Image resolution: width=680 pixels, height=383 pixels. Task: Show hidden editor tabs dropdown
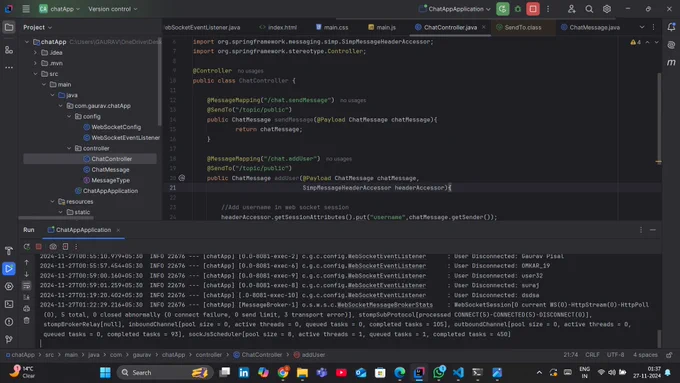point(642,27)
